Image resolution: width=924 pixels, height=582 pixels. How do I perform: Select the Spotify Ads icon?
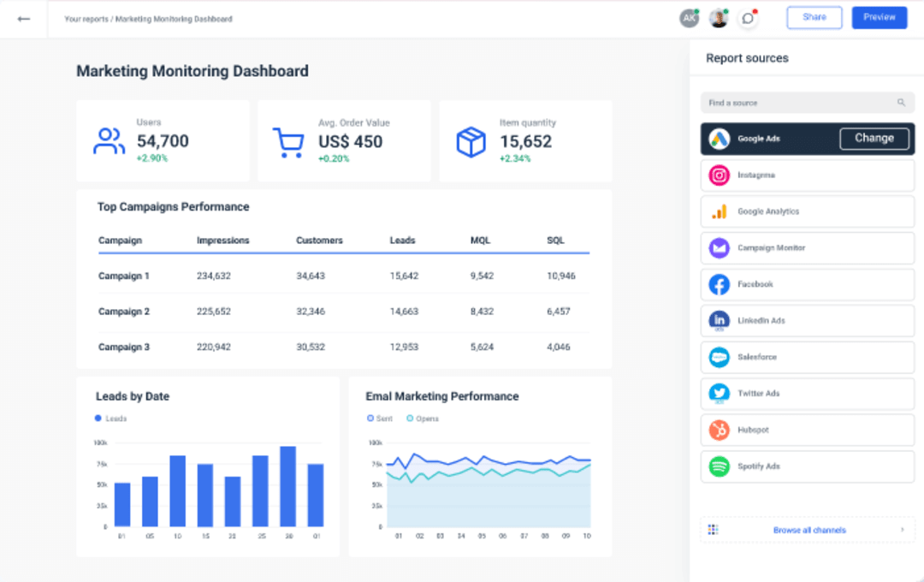(x=719, y=466)
